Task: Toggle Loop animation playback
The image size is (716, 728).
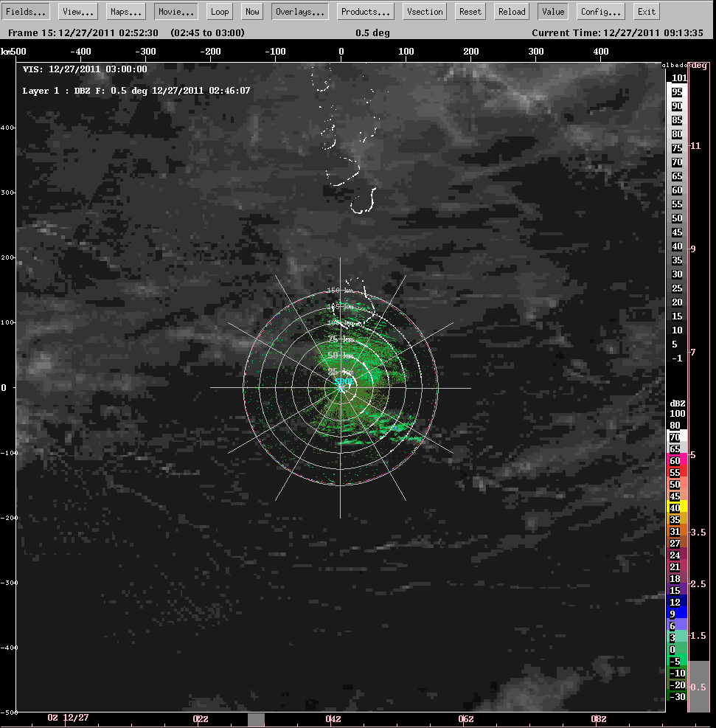Action: pyautogui.click(x=219, y=12)
